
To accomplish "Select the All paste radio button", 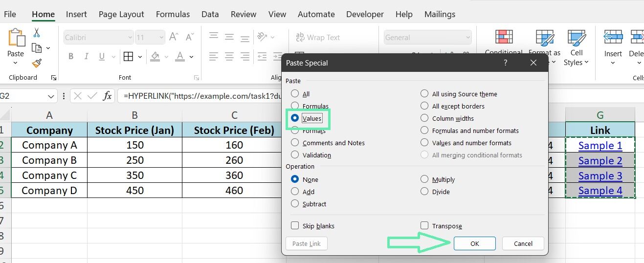I will [294, 93].
